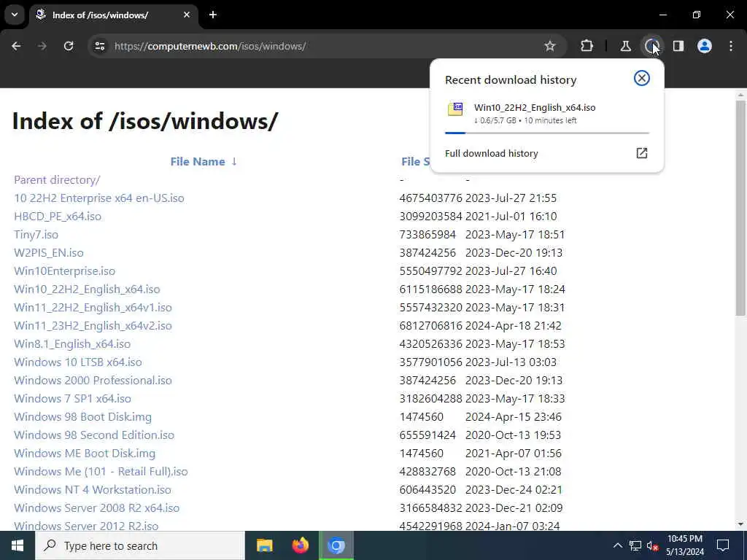Click Win10_22H2_English_x64.iso in the file list
Screen dimensions: 747x560
point(87,289)
